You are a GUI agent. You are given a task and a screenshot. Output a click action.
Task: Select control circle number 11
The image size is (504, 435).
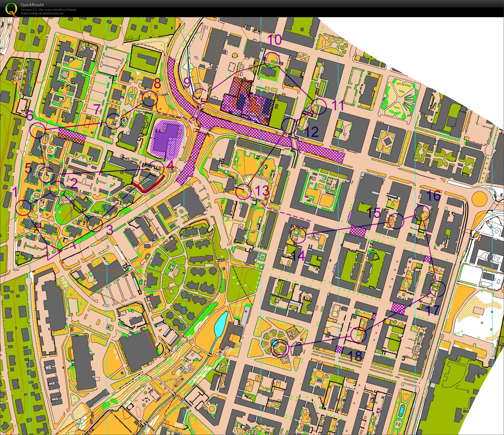(319, 107)
